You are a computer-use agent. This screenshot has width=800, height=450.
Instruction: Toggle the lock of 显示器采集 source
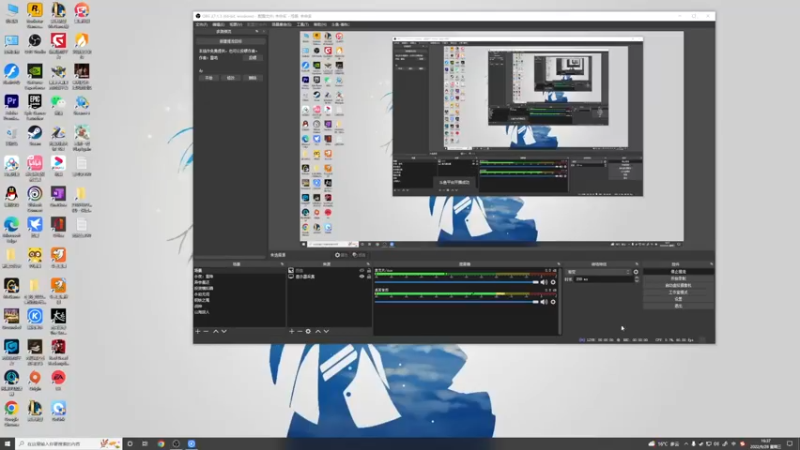(369, 277)
